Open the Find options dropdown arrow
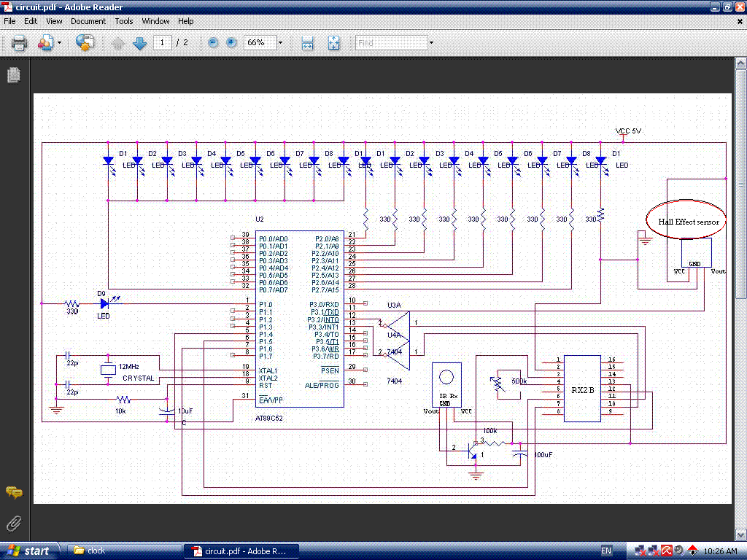The image size is (747, 560). [x=431, y=43]
